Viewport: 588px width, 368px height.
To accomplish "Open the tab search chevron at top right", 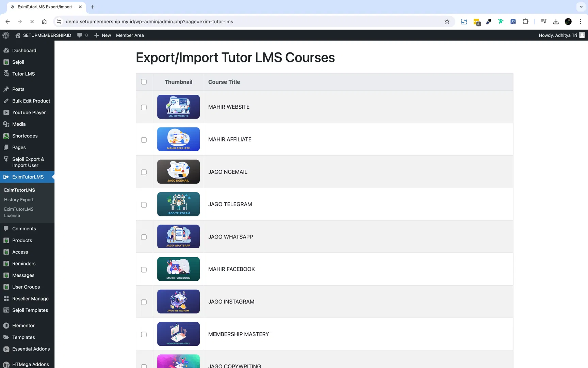I will pos(580,7).
